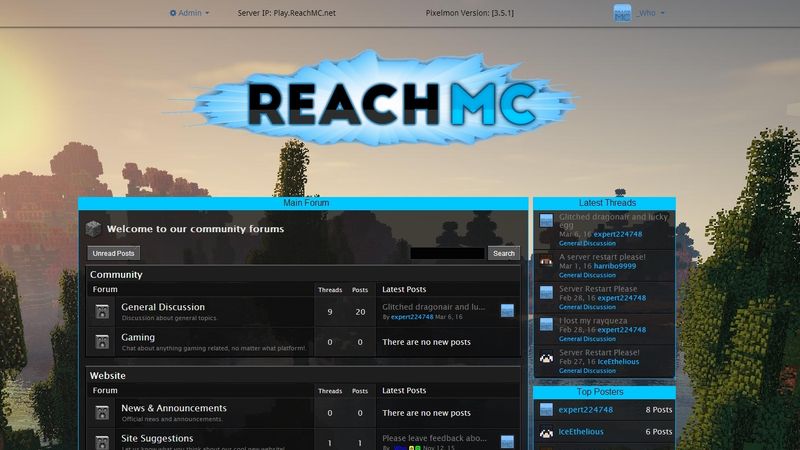Click 'Pixelmon Version: [3.5.1]' text

tap(469, 13)
